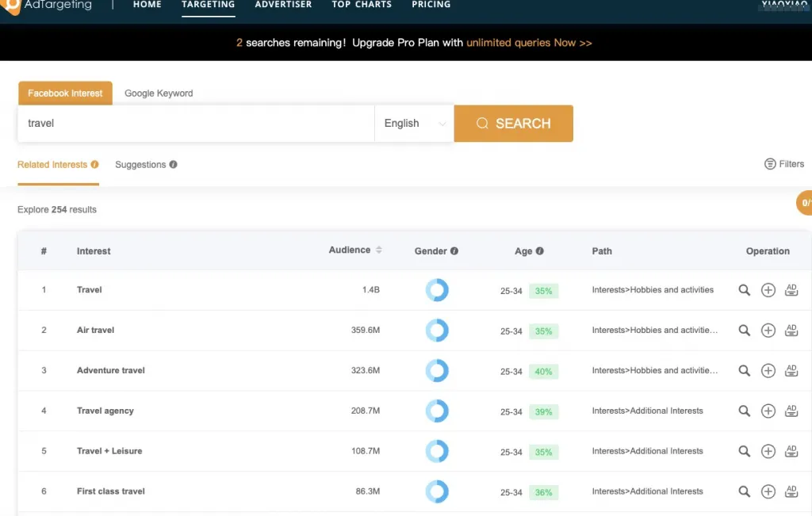Click AD icon in First class travel row
The height and width of the screenshot is (516, 812).
pyautogui.click(x=791, y=491)
